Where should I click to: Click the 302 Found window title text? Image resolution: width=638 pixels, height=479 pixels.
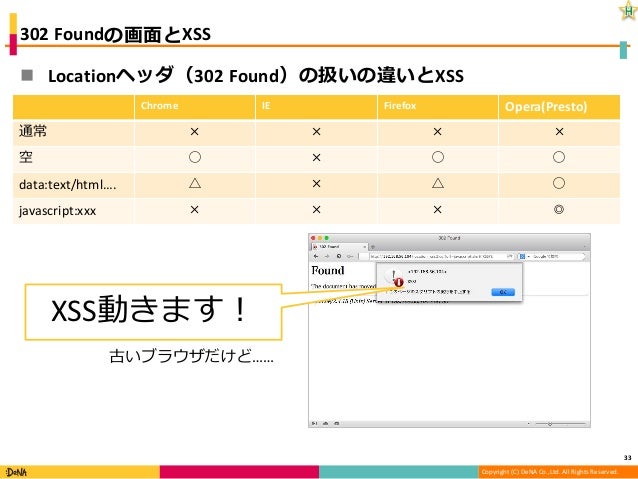[x=449, y=238]
